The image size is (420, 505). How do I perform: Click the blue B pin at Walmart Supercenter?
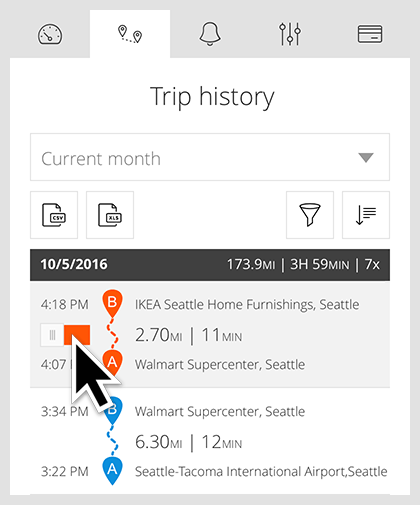pos(112,411)
